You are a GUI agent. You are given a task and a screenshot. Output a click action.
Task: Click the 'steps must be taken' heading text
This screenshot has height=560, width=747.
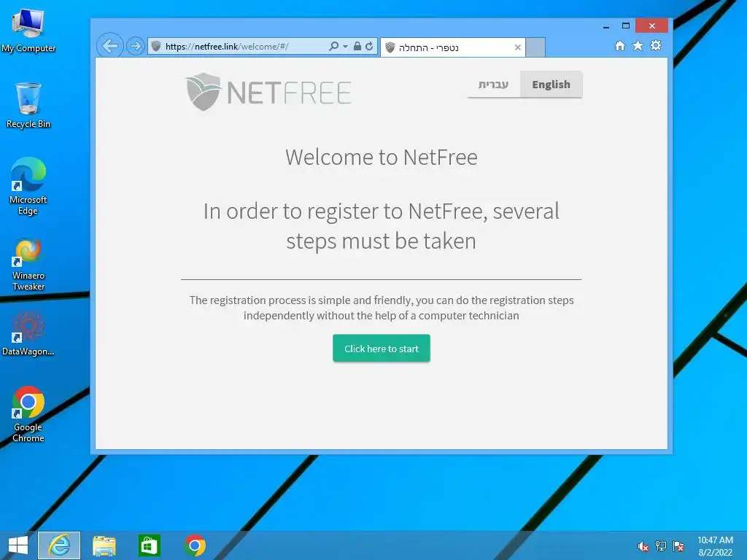tap(381, 241)
